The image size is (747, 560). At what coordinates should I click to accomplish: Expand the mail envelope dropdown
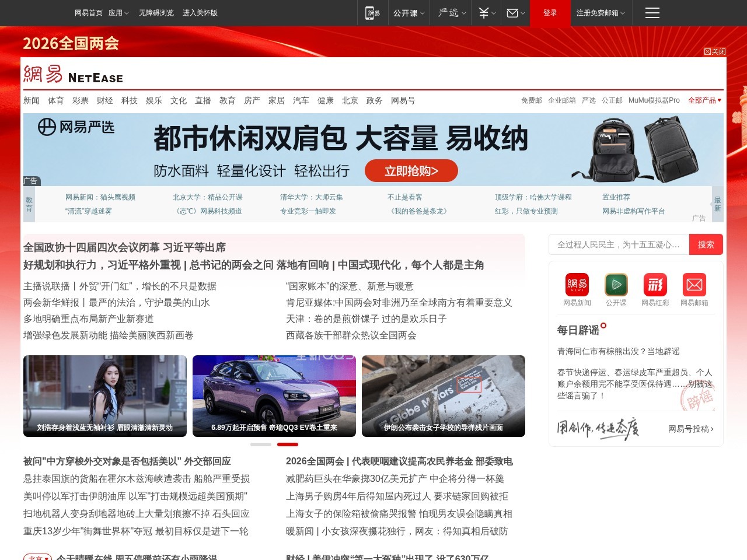[x=515, y=13]
